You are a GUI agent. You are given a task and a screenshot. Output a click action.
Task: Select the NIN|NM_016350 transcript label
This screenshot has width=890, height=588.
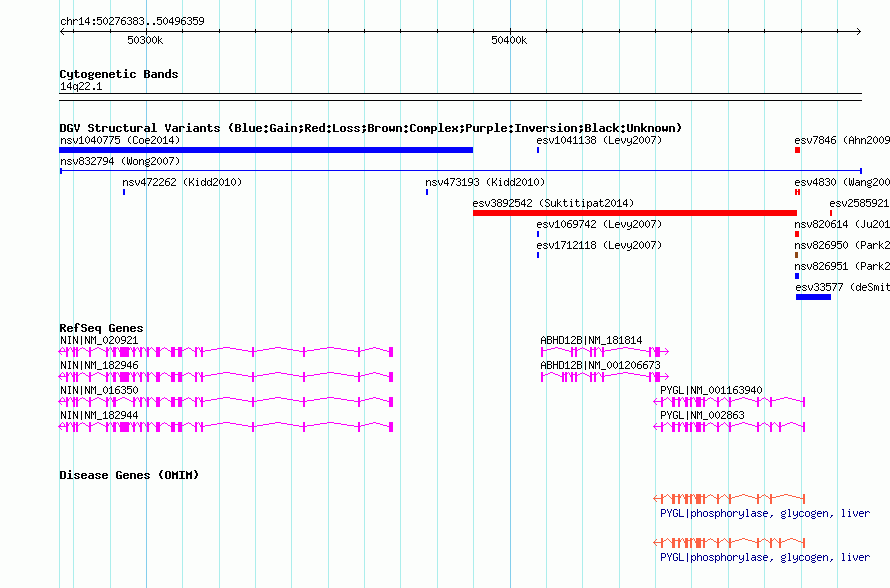(99, 390)
